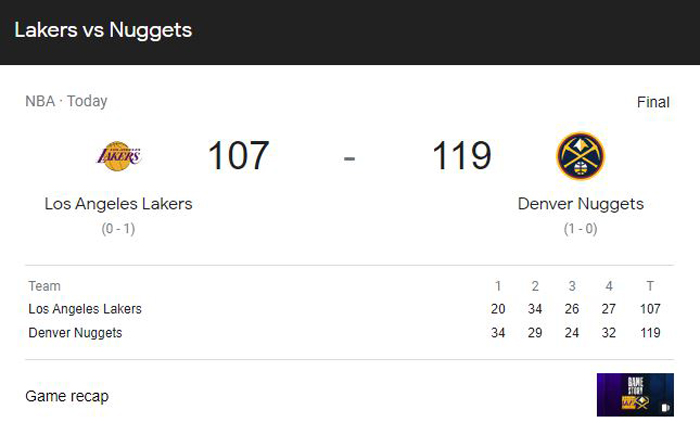Click the Lakers record (0 - 1)
Image resolution: width=700 pixels, height=435 pixels.
coord(118,229)
